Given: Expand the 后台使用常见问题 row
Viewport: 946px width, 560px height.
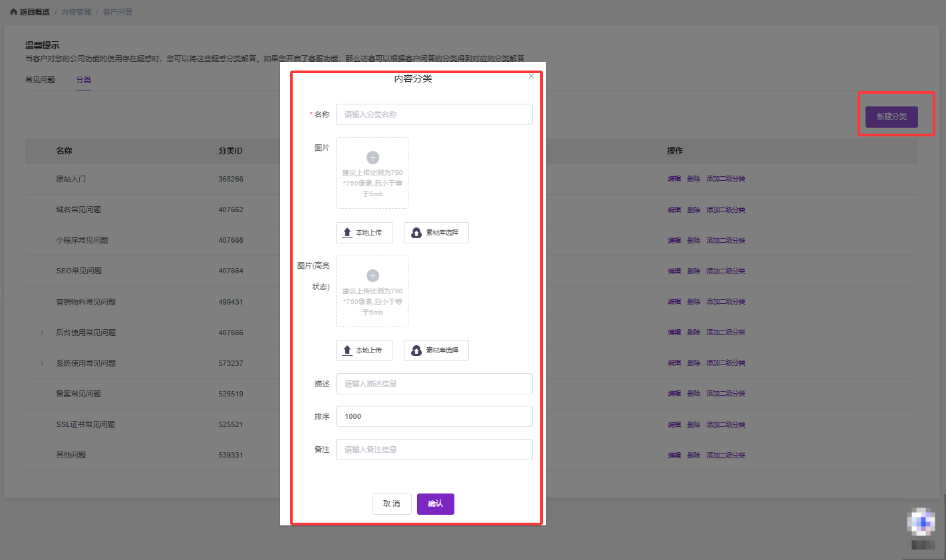Looking at the screenshot, I should (42, 333).
